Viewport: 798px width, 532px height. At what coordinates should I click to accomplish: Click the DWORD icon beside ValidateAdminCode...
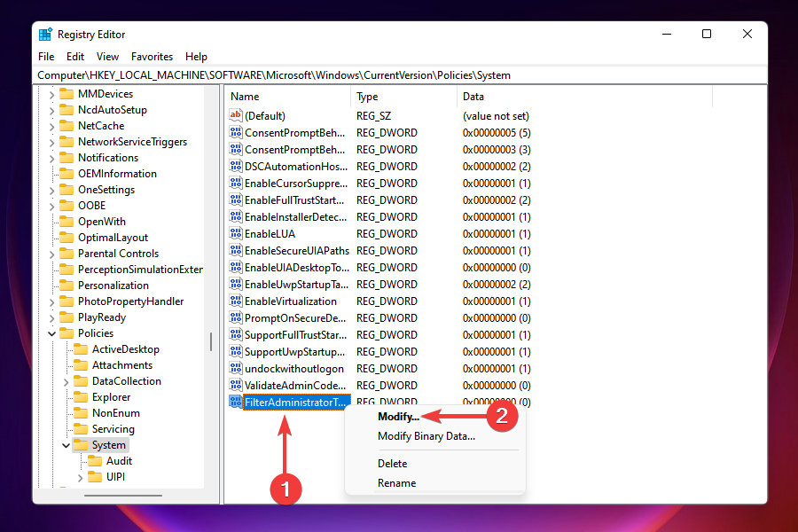(235, 384)
